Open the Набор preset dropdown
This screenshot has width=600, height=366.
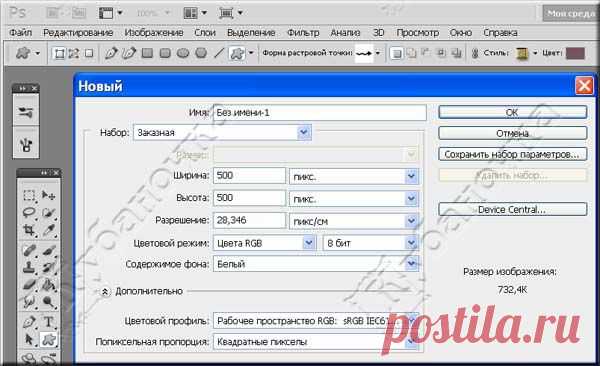click(222, 132)
